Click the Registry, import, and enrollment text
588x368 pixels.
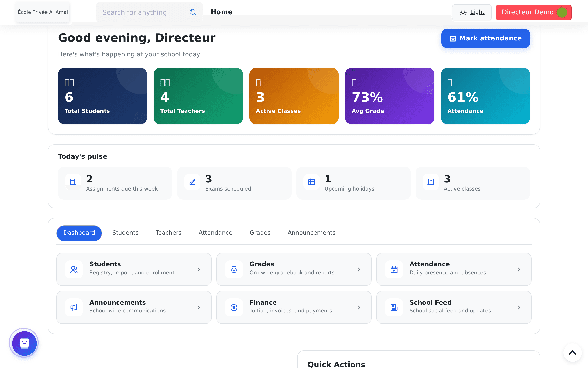[x=132, y=273]
